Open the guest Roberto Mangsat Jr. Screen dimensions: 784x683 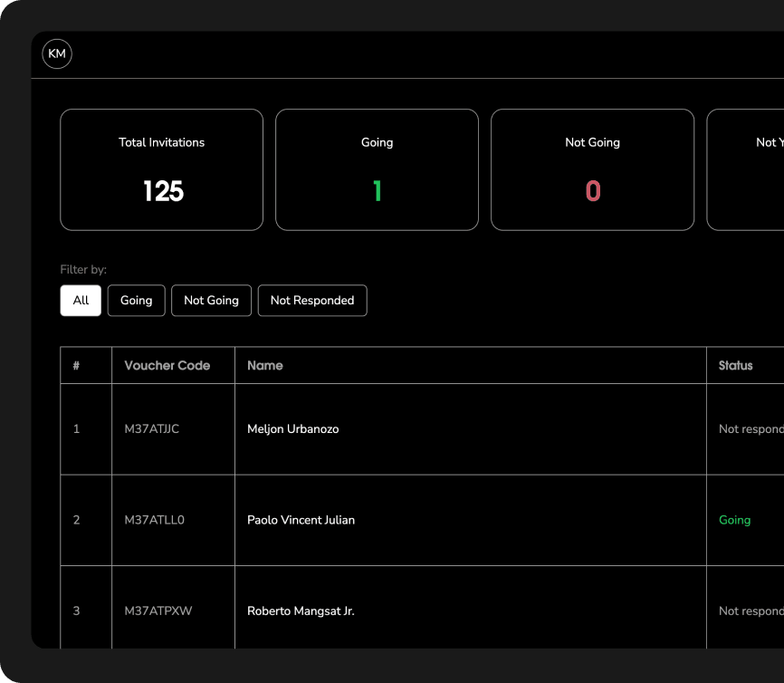(301, 611)
